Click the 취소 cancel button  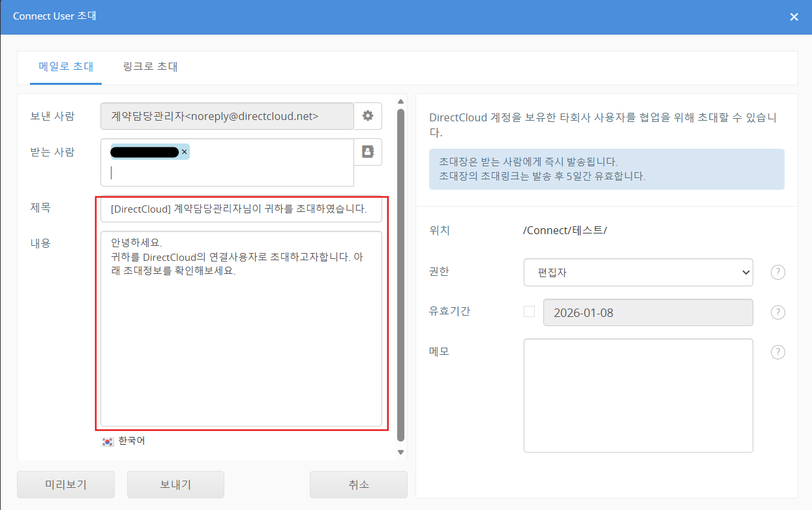click(358, 485)
